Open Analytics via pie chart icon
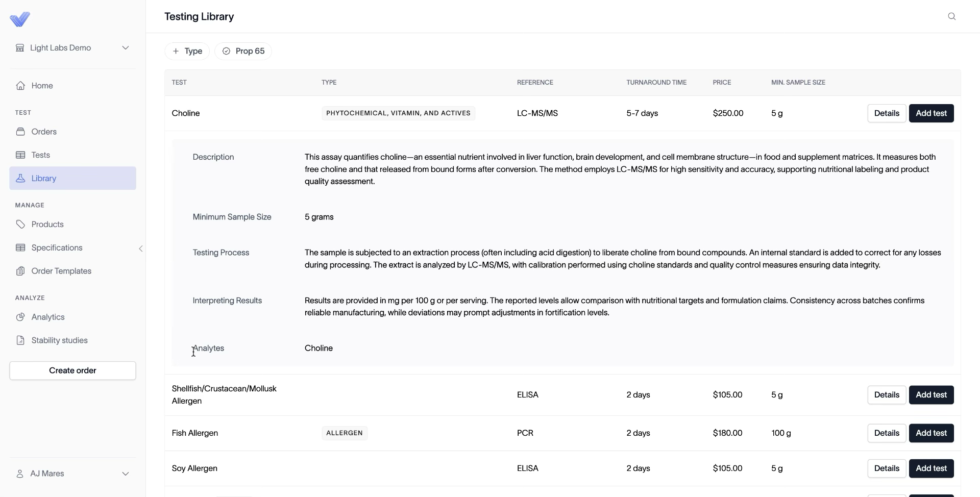Viewport: 980px width, 497px height. [x=20, y=317]
